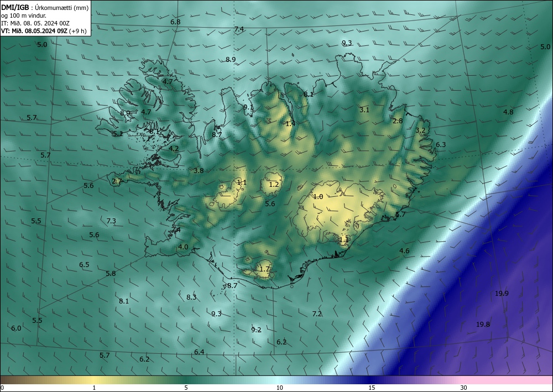Image resolution: width=553 pixels, height=392 pixels.
Task: Click the 1.4 value on the map
Action: [291, 123]
